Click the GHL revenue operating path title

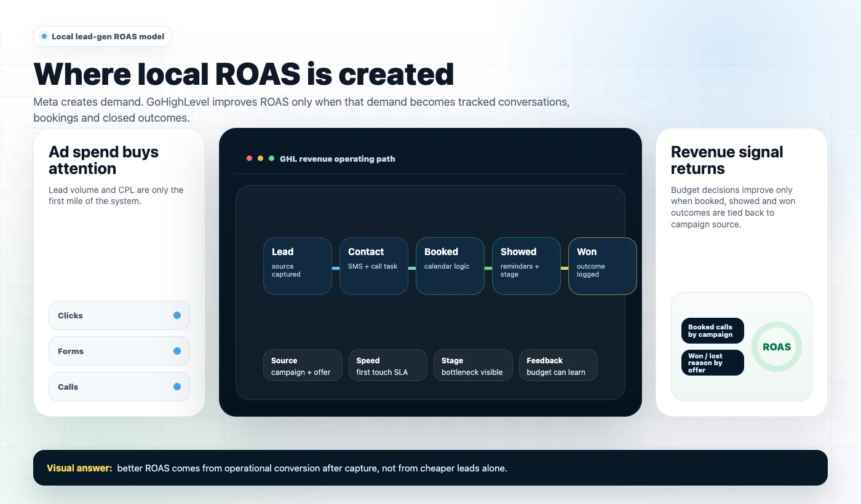coord(337,159)
